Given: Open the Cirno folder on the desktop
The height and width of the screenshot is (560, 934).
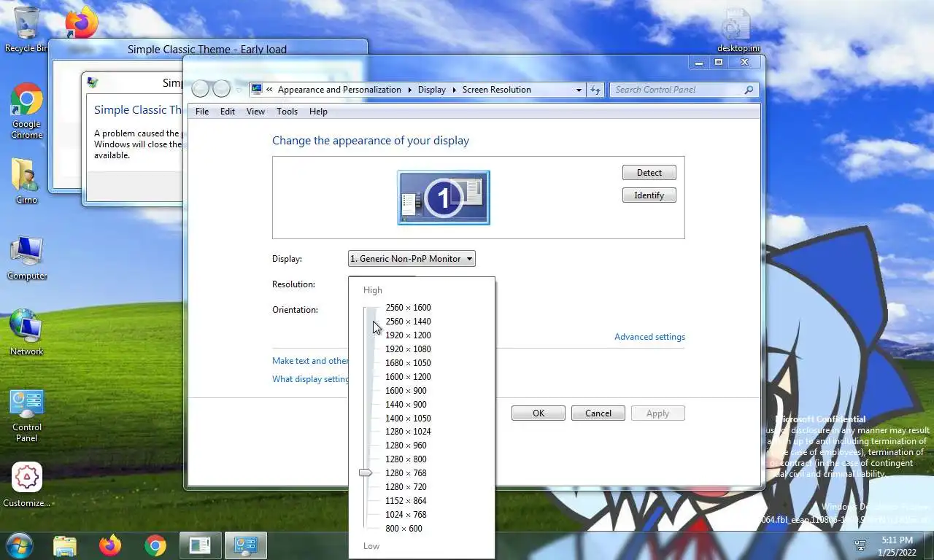Looking at the screenshot, I should tap(26, 181).
